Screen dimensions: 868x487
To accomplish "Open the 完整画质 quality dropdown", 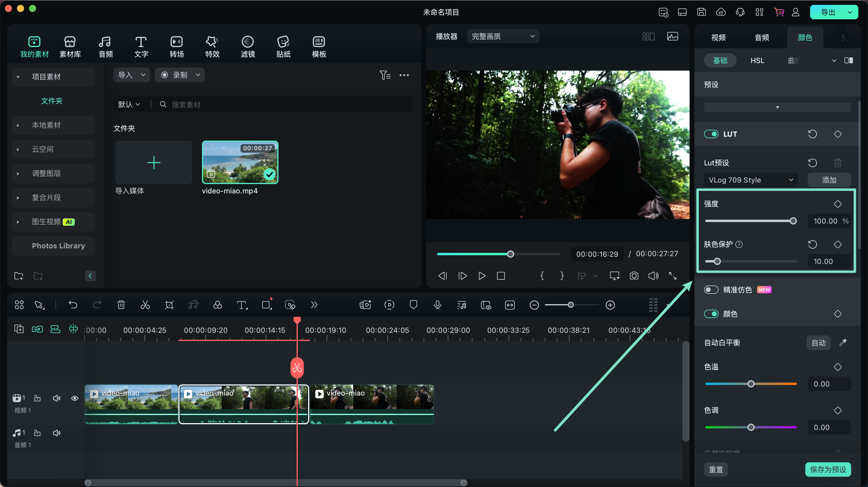I will 503,37.
